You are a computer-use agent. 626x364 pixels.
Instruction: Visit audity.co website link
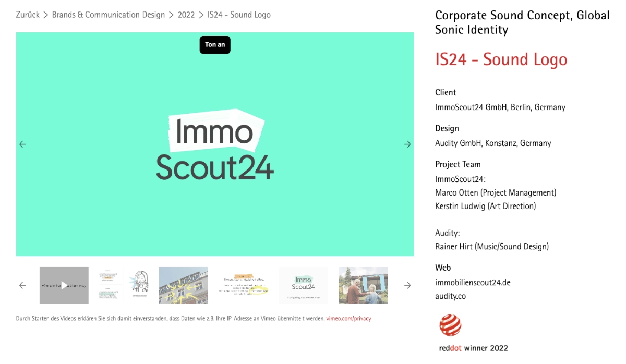(x=450, y=296)
